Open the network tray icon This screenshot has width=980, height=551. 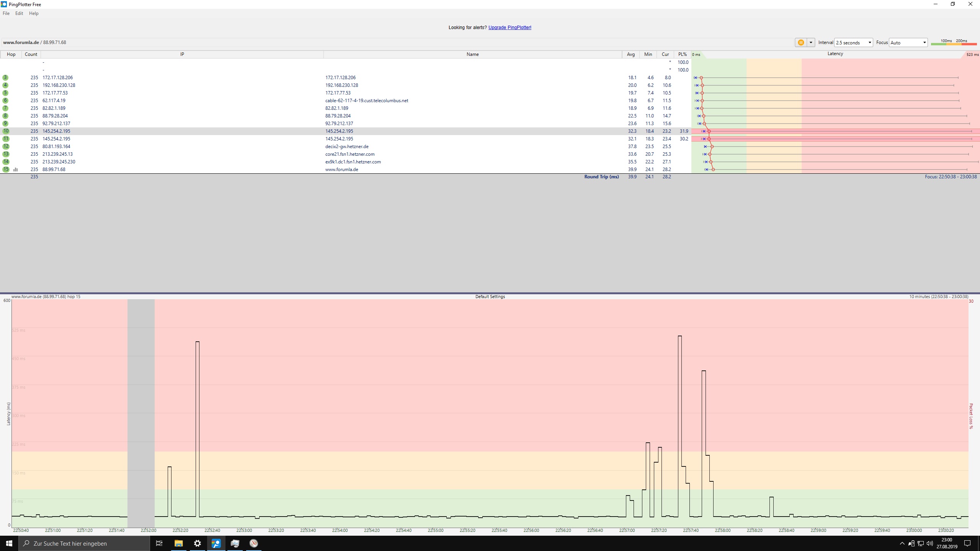click(x=921, y=543)
